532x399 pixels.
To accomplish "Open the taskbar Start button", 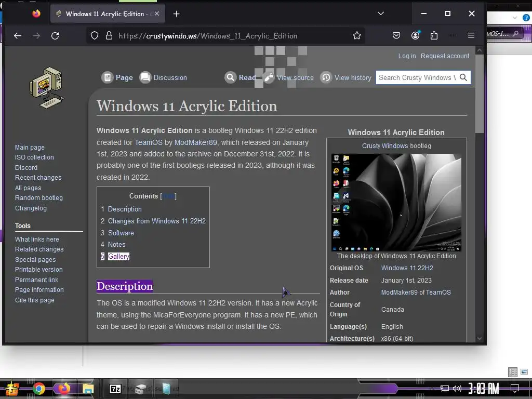I will pyautogui.click(x=12, y=389).
